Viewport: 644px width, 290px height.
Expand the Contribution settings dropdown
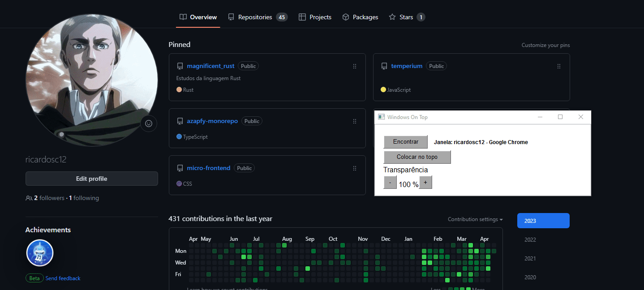pos(475,219)
